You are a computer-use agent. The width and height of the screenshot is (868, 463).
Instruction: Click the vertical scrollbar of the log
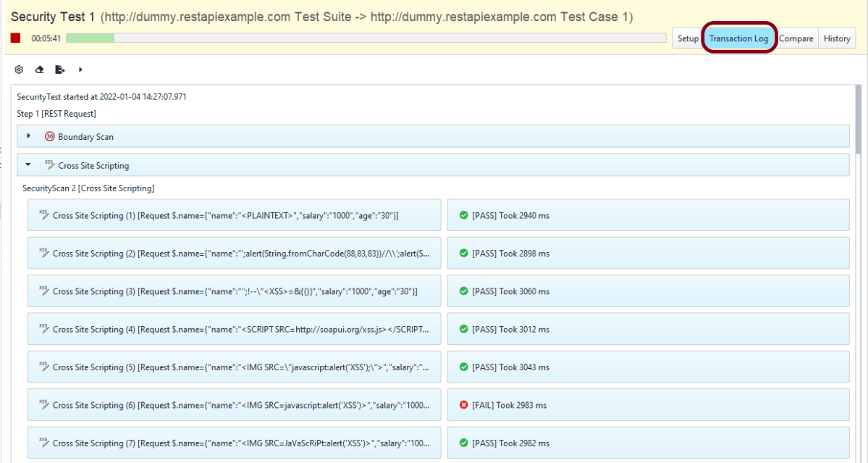[858, 123]
